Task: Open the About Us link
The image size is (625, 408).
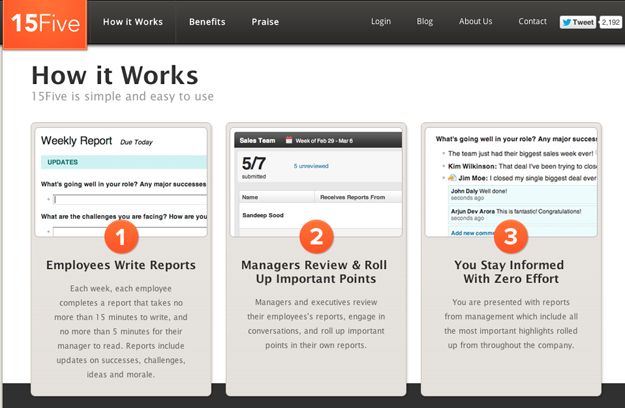Action: pyautogui.click(x=476, y=22)
